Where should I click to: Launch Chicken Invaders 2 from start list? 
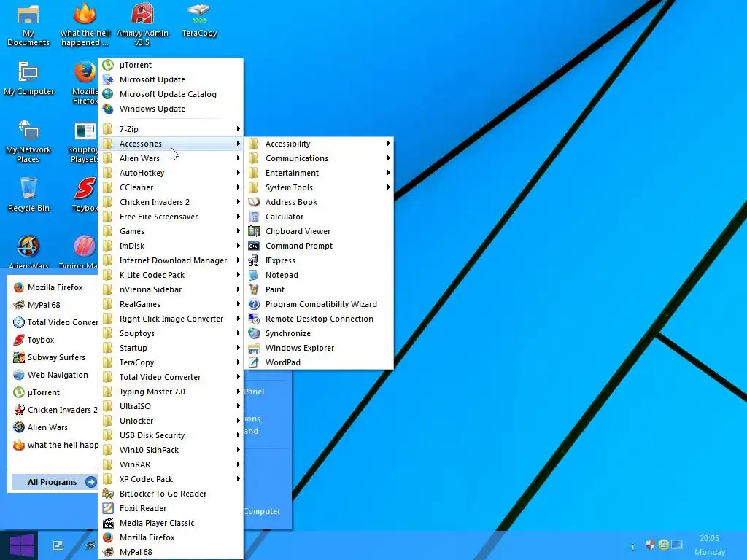tap(53, 410)
